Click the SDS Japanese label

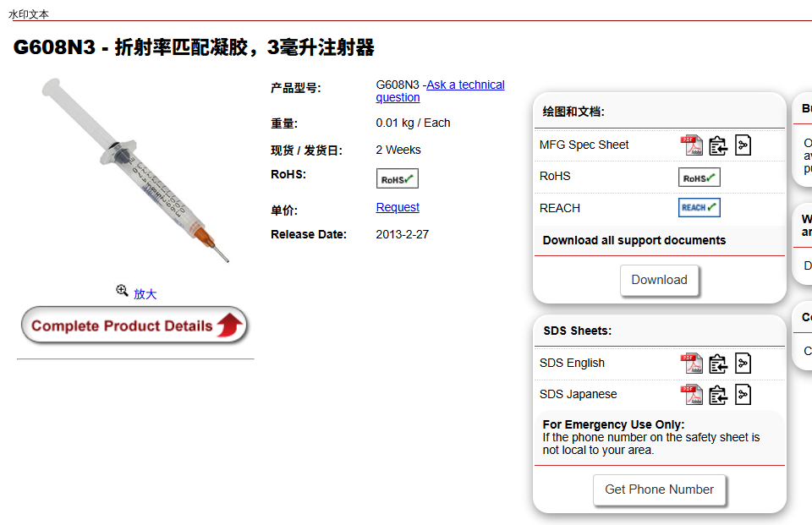(x=578, y=394)
